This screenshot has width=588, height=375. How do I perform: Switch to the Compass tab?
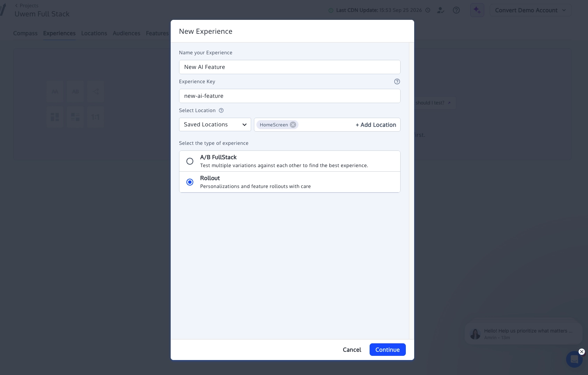(x=25, y=33)
